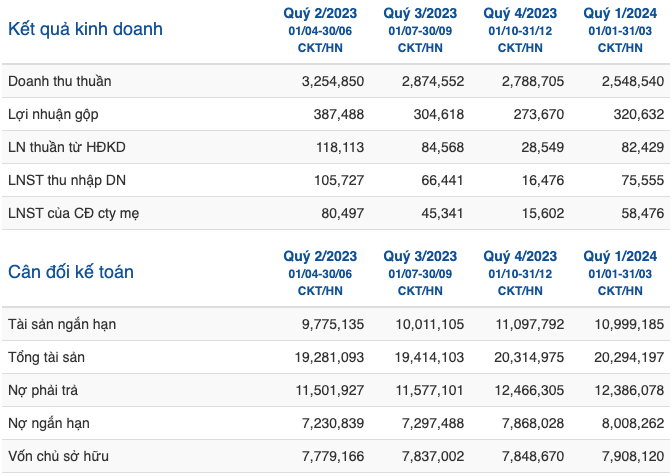Click parent shareholder profit value 80,497
The image size is (672, 476).
click(343, 213)
